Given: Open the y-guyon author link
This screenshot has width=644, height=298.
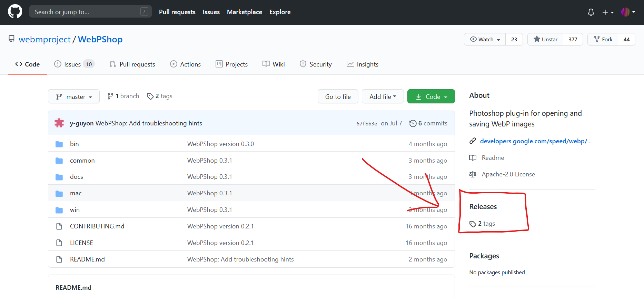Looking at the screenshot, I should [x=82, y=123].
